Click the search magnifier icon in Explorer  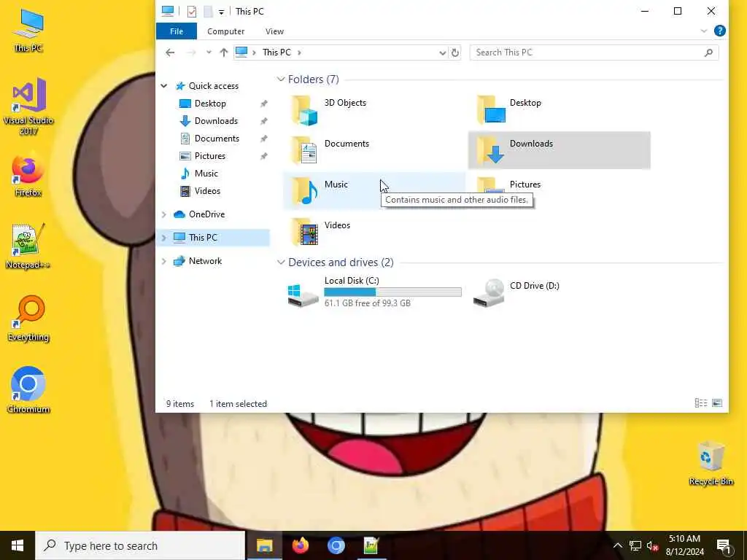(708, 52)
